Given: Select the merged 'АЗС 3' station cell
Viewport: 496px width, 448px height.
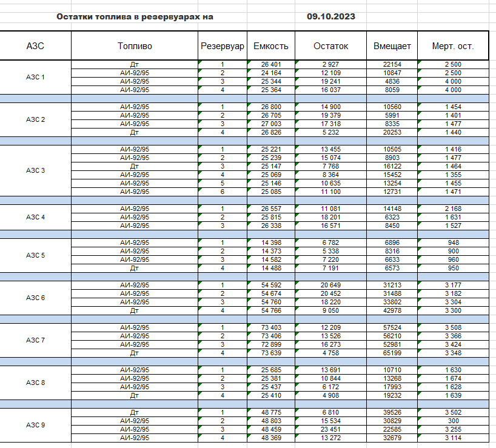Looking at the screenshot, I should [35, 170].
